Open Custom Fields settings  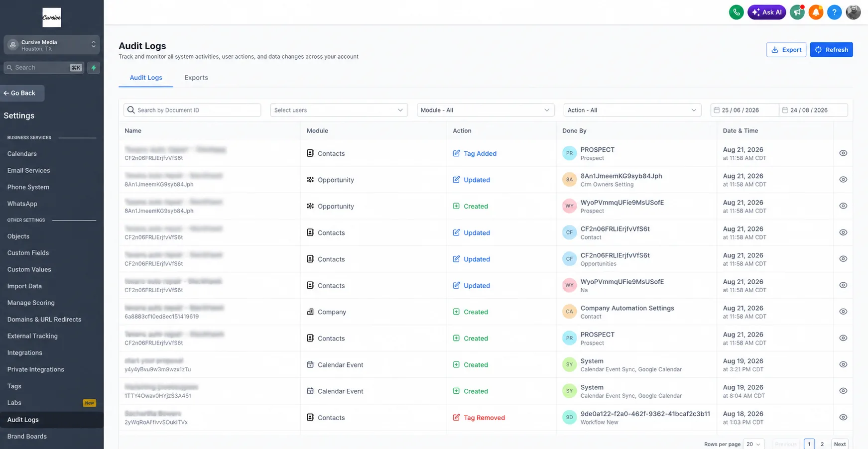[28, 253]
